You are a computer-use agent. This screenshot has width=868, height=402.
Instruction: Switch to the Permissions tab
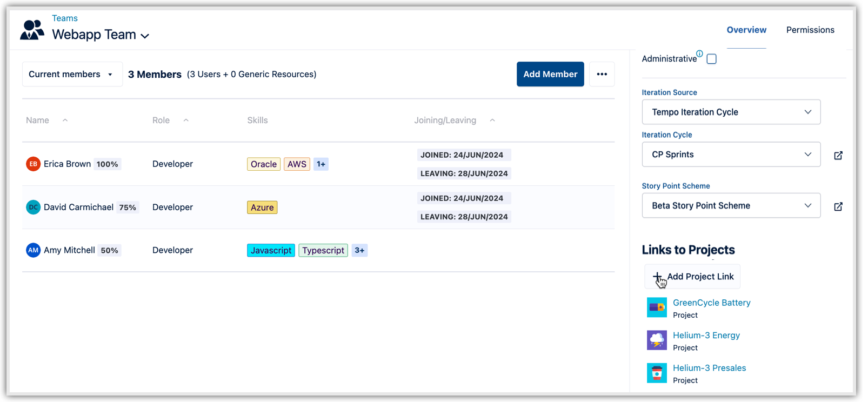click(810, 30)
